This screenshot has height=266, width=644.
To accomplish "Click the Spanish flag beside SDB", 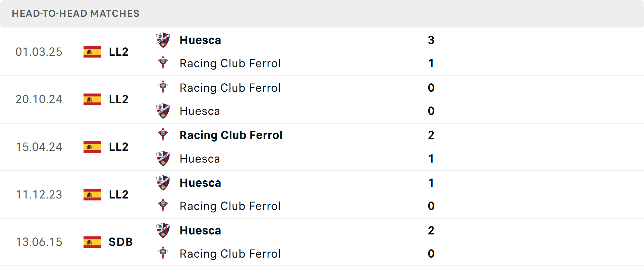I will 92,242.
